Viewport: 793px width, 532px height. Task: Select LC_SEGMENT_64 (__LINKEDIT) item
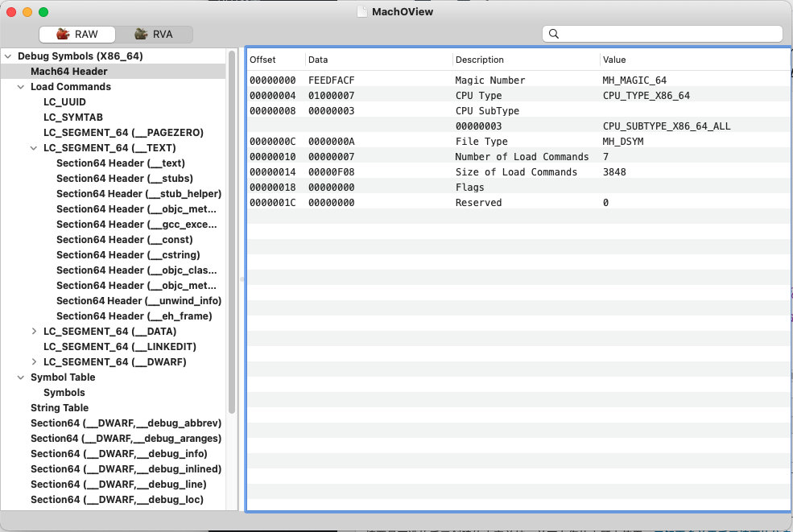pos(120,347)
